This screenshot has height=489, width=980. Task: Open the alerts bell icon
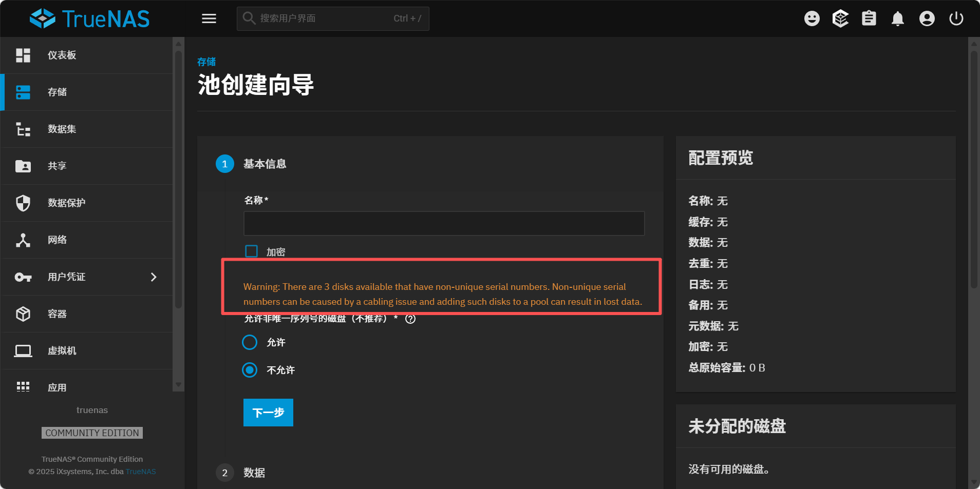898,19
